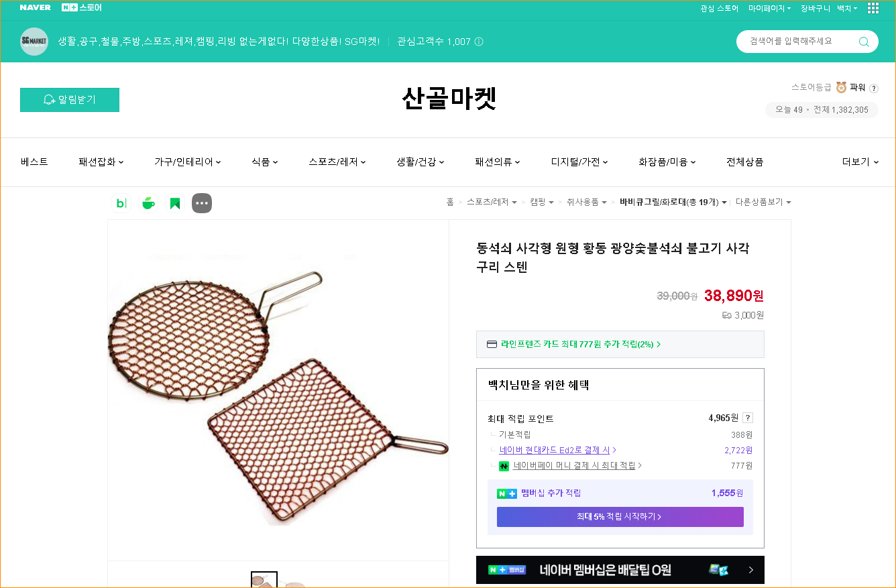Click 최대 5% 적립 시작하기 button

[620, 516]
